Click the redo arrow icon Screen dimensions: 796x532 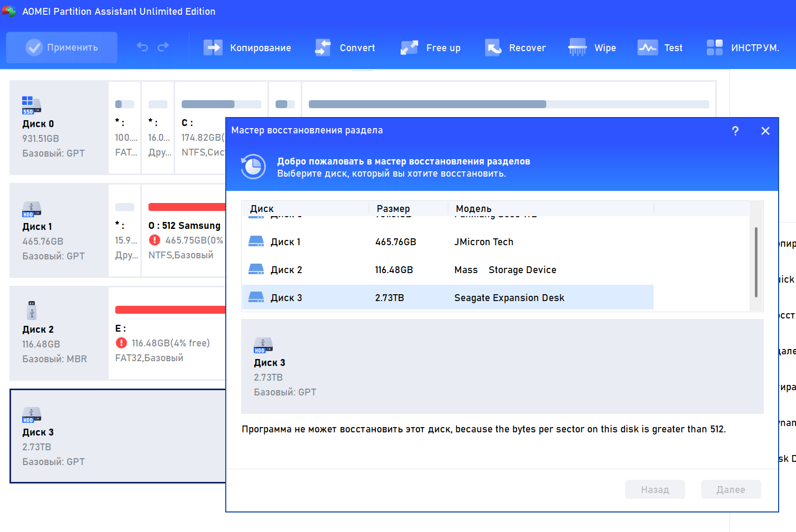pyautogui.click(x=164, y=47)
